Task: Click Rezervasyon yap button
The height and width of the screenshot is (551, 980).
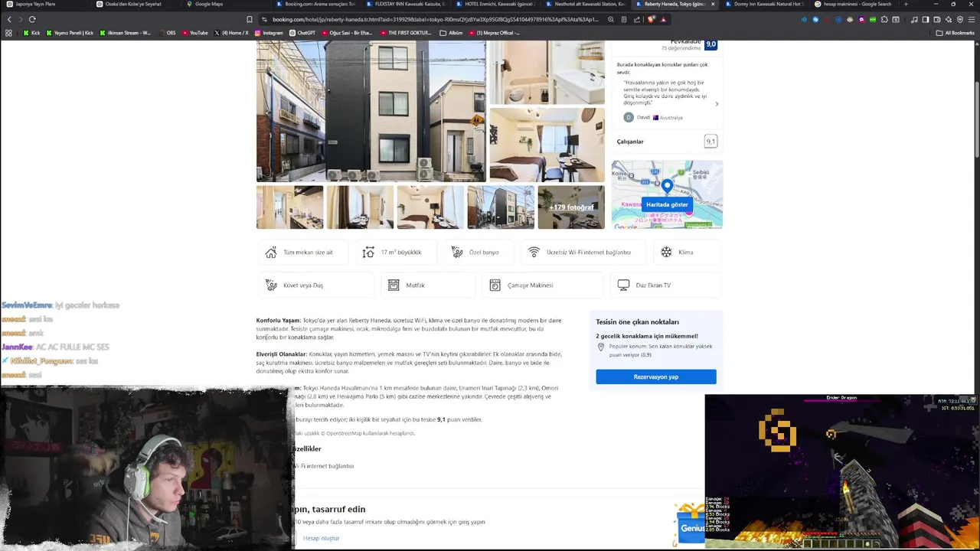Action: tap(656, 377)
